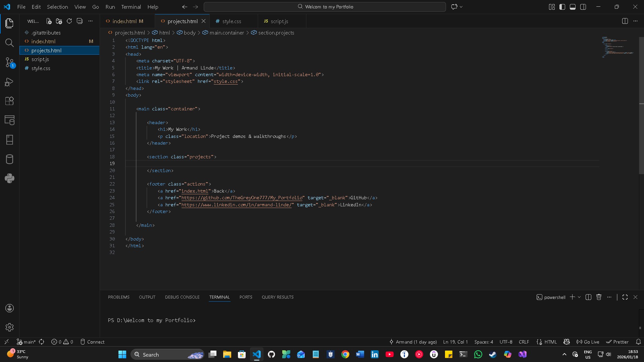
Task: Open terminal more actions menu
Action: [610, 297]
